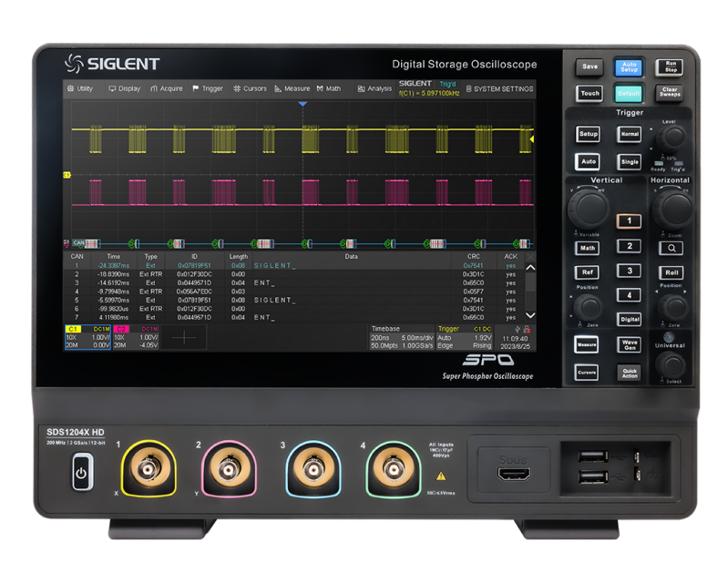Click the Universal Select knob

tap(671, 365)
